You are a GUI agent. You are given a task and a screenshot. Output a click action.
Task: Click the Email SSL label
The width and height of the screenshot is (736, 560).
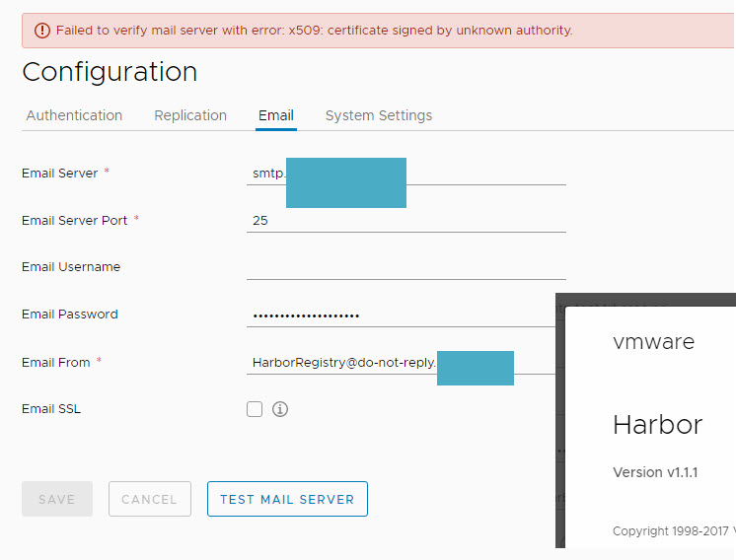pos(51,409)
